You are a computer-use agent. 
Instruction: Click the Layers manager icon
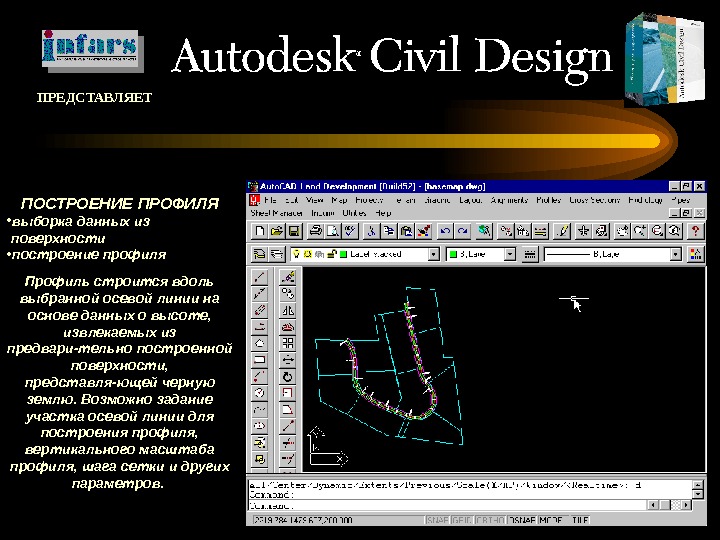click(277, 254)
